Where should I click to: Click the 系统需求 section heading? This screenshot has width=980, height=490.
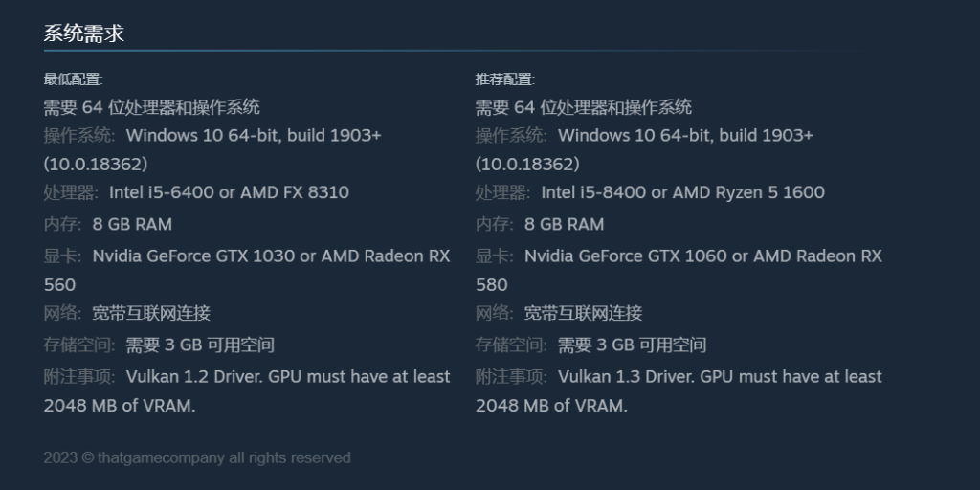(x=84, y=33)
